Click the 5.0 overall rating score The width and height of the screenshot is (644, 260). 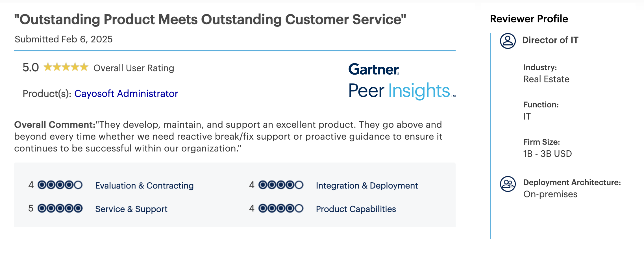31,68
